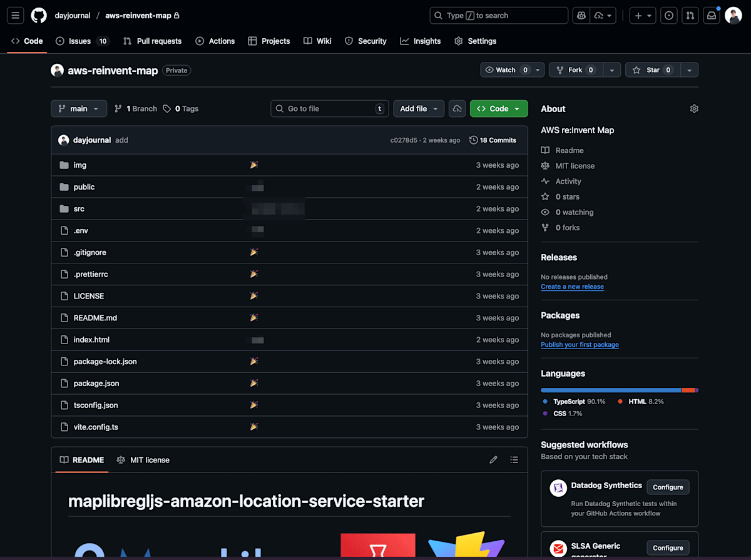This screenshot has width=751, height=560.
Task: Click the c0278d5 commit hash
Action: pos(404,140)
